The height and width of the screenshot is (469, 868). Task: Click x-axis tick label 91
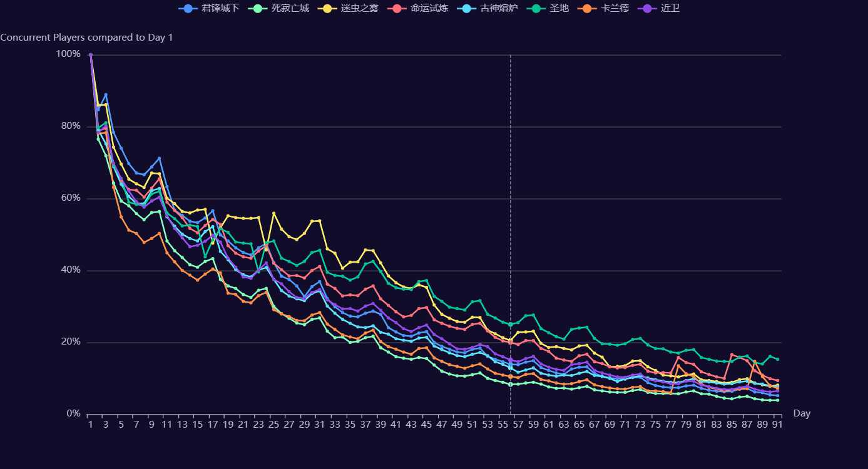[777, 425]
